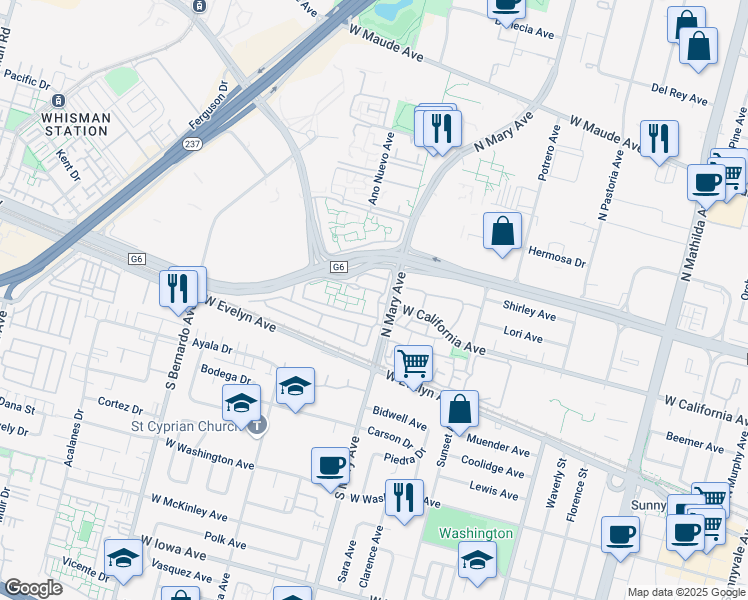This screenshot has width=748, height=600.
Task: Click the Bidwell Ave street label
Action: click(x=399, y=418)
